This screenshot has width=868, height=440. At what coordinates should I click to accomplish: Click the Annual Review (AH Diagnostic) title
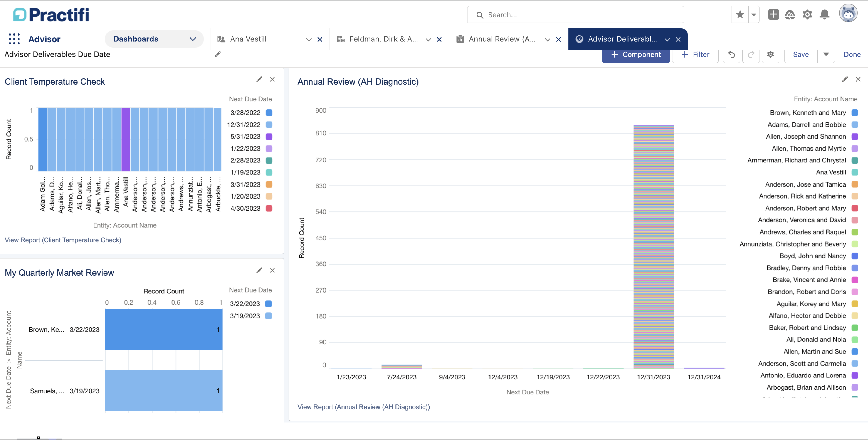tap(358, 82)
